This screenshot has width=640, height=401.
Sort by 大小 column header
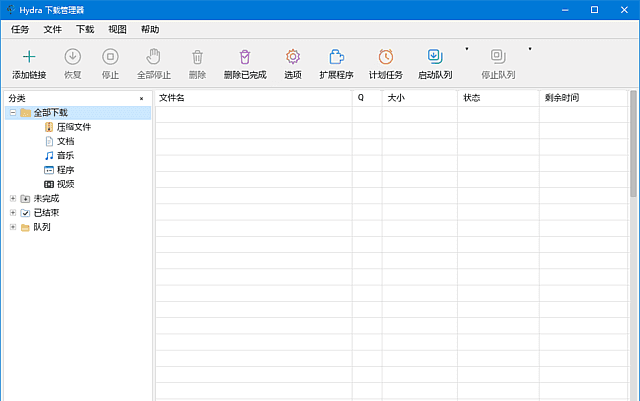click(x=420, y=98)
